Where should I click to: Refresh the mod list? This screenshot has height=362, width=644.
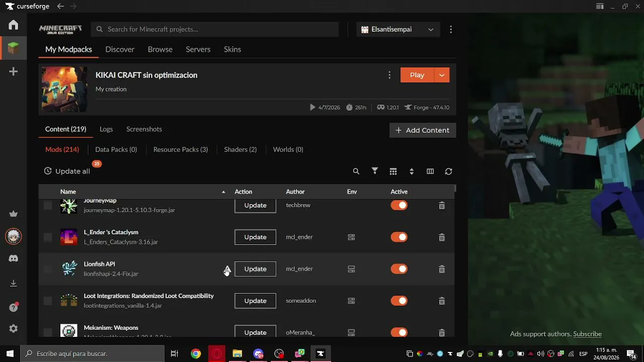[x=449, y=171]
